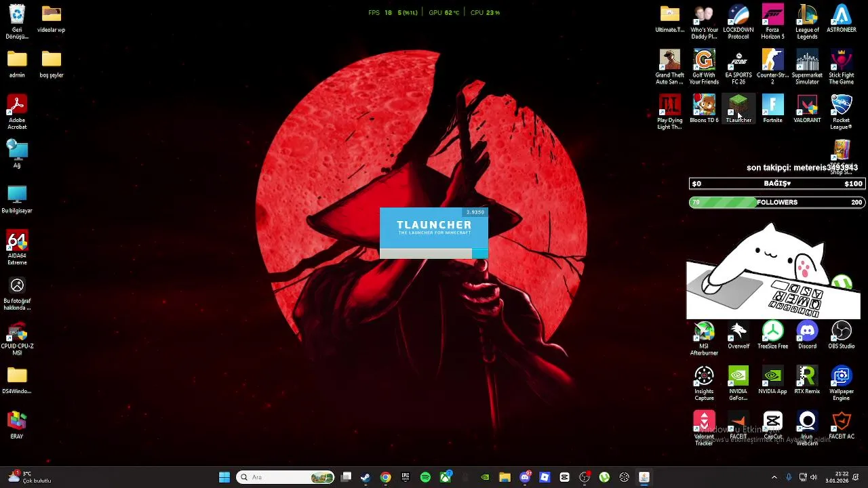The width and height of the screenshot is (868, 488).
Task: Click the BAĞIŞ donation goal bar
Action: 777,184
